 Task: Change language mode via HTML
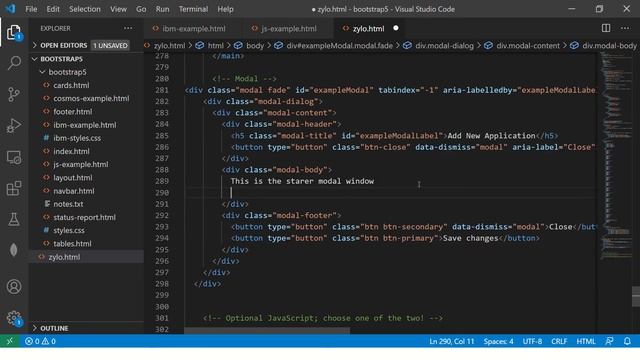586,341
